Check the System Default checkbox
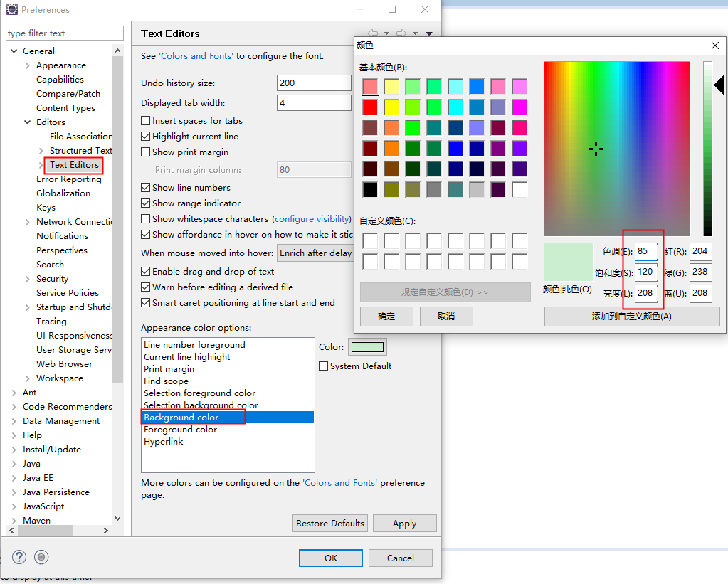The image size is (728, 584). click(324, 366)
